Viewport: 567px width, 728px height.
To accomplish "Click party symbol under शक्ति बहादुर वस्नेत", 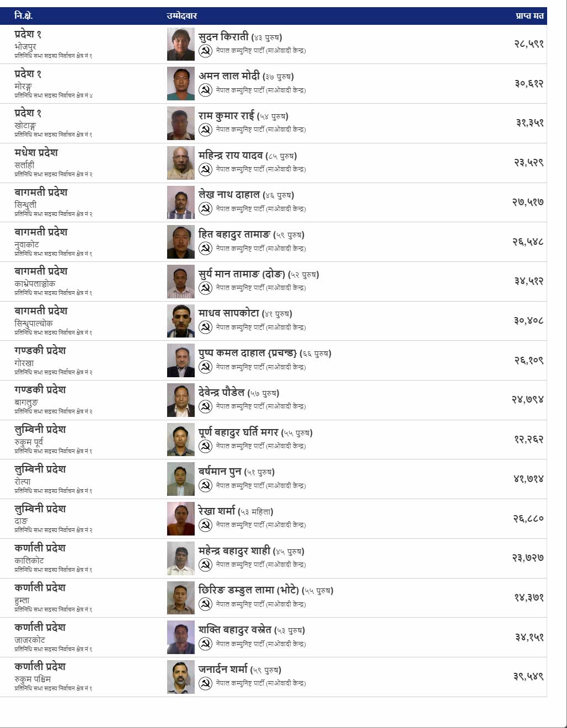I will [205, 644].
